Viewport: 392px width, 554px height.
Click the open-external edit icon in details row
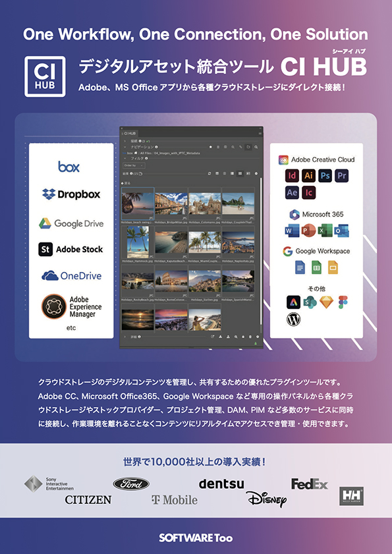(212, 337)
